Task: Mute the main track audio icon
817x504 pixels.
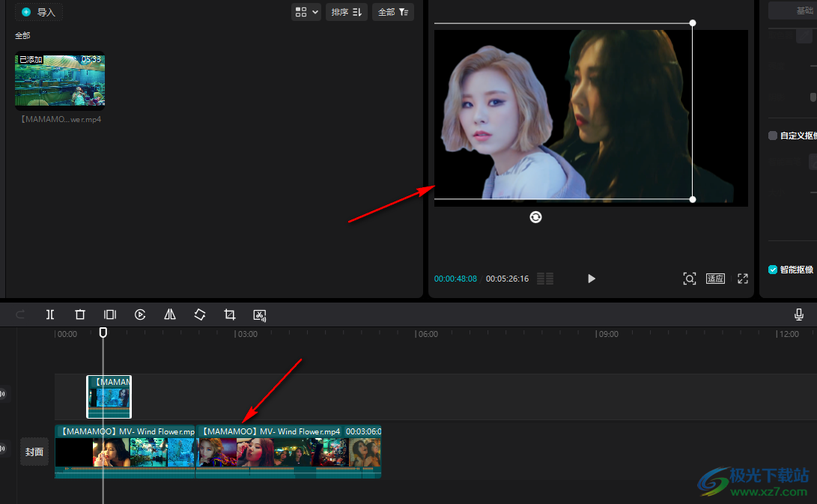Action: coord(2,449)
